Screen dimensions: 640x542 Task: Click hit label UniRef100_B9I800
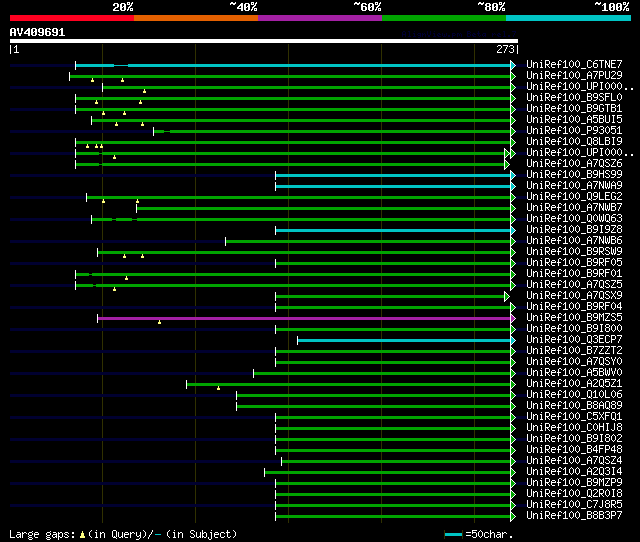tap(574, 329)
